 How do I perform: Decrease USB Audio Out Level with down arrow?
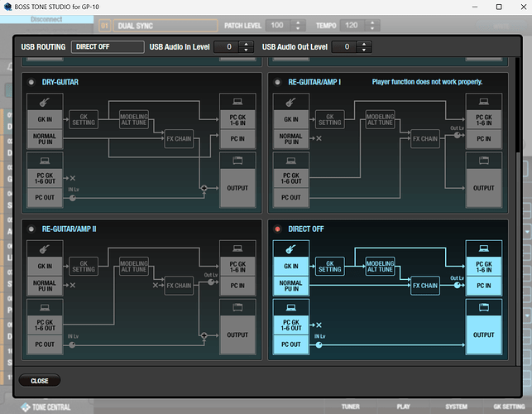click(362, 51)
